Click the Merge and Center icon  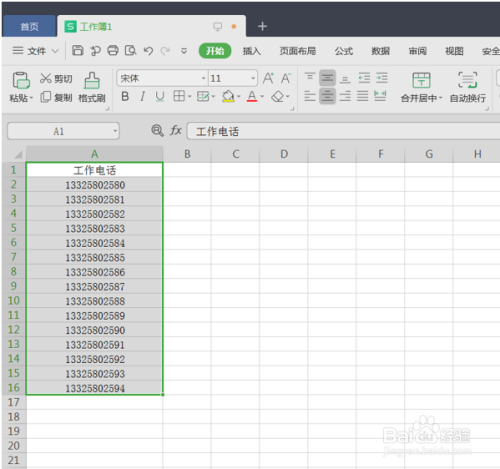421,80
